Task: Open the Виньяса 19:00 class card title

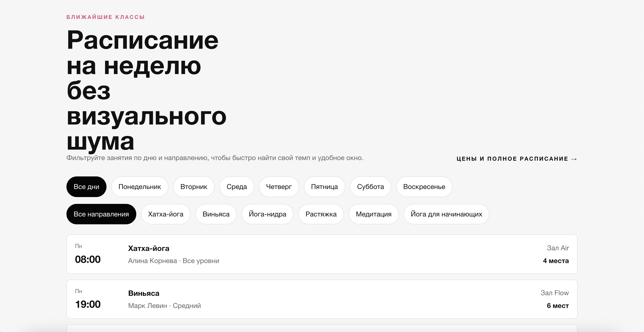Action: coord(144,293)
